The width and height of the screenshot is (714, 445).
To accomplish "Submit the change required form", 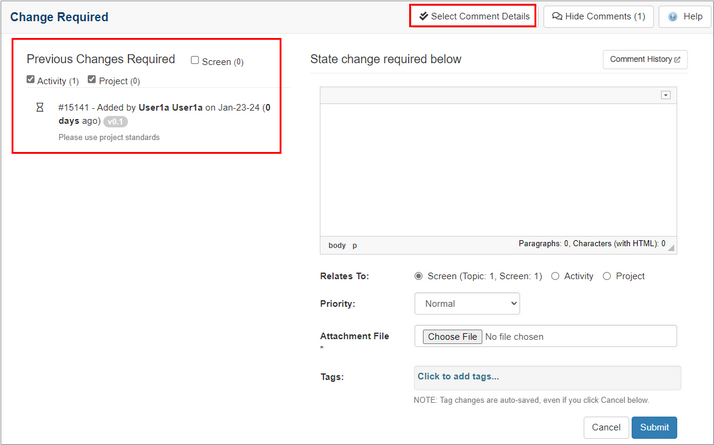I will [x=653, y=428].
